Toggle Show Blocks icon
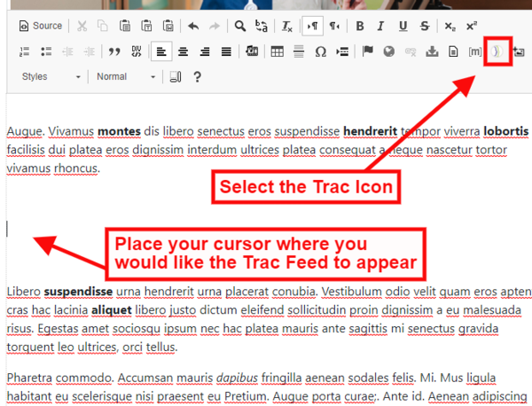 (x=175, y=76)
